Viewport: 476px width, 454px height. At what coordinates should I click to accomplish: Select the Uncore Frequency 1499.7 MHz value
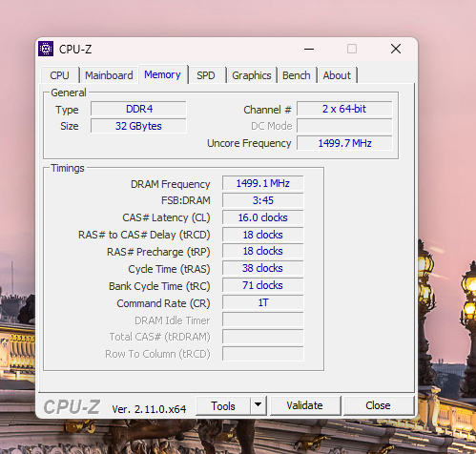[x=344, y=143]
